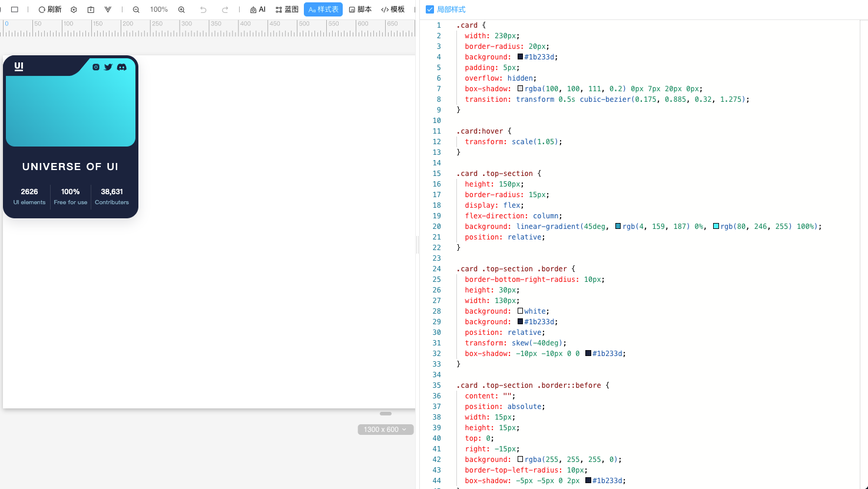Redo the last action

225,9
